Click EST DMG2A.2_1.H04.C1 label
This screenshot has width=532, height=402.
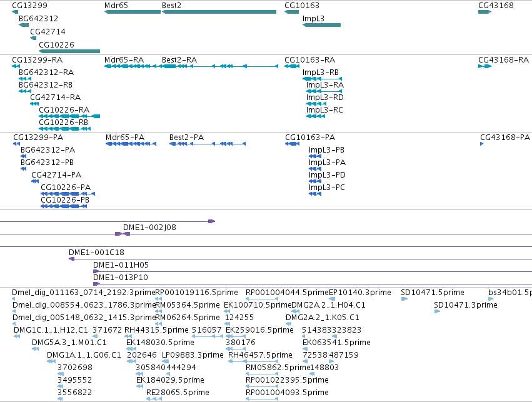coord(328,305)
